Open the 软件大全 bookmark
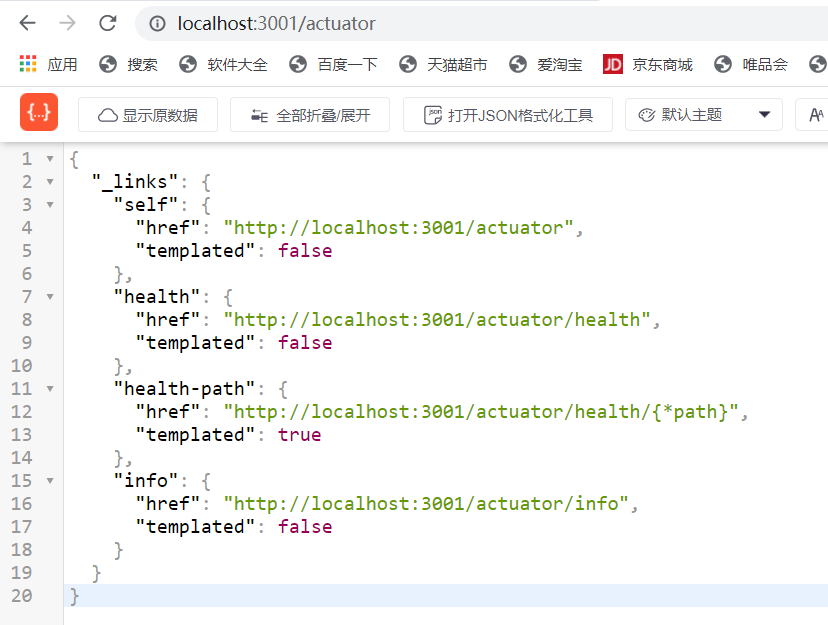Viewport: 828px width, 625px height. (223, 64)
